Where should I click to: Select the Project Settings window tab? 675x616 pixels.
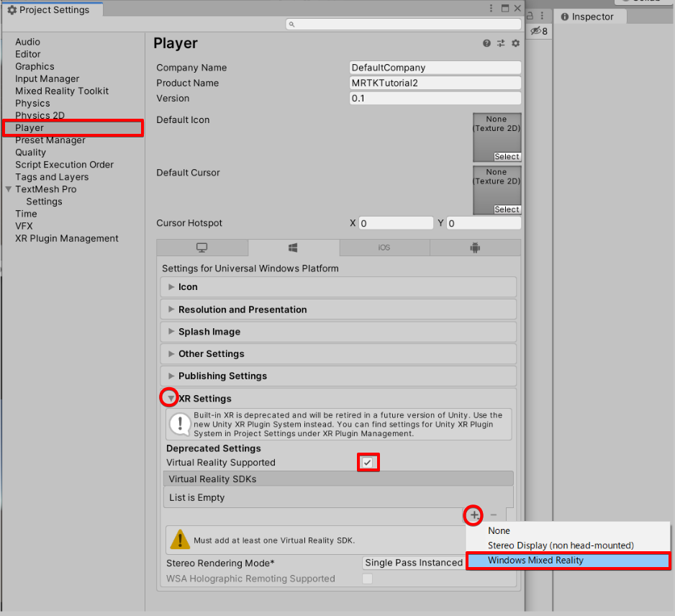coord(53,9)
